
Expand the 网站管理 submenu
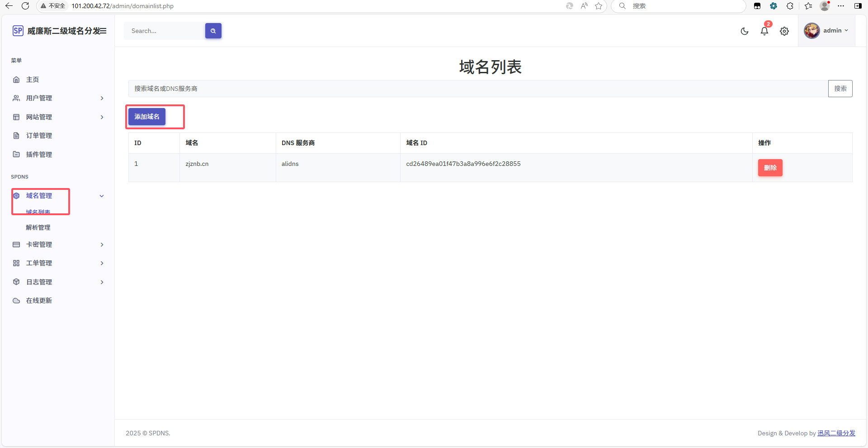pyautogui.click(x=102, y=117)
